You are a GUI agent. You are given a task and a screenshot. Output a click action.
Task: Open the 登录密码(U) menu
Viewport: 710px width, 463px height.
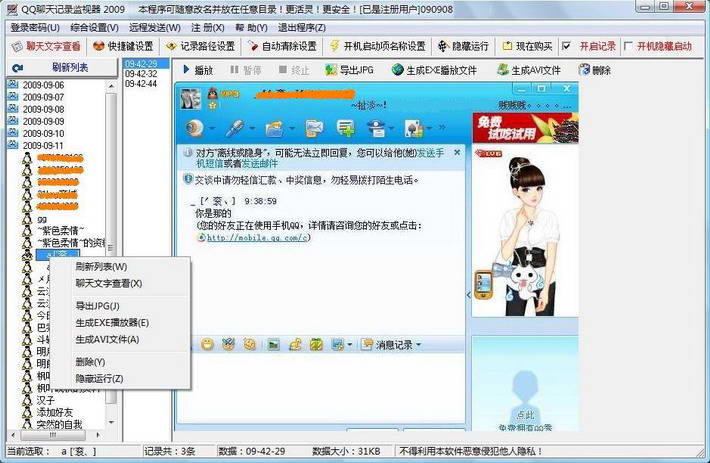pos(35,28)
